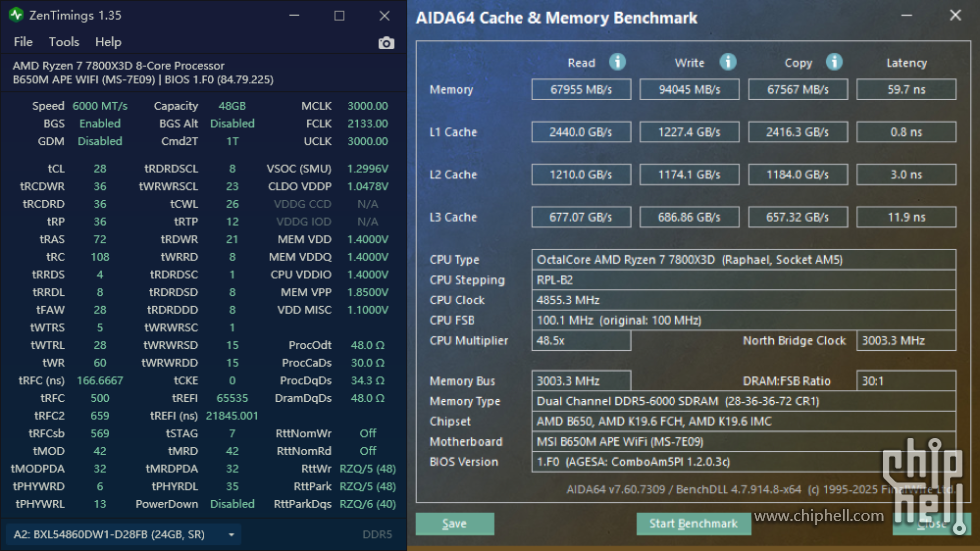
Task: Select the L2 Cache Copy 1184.0 GB/s field
Action: pyautogui.click(x=798, y=174)
